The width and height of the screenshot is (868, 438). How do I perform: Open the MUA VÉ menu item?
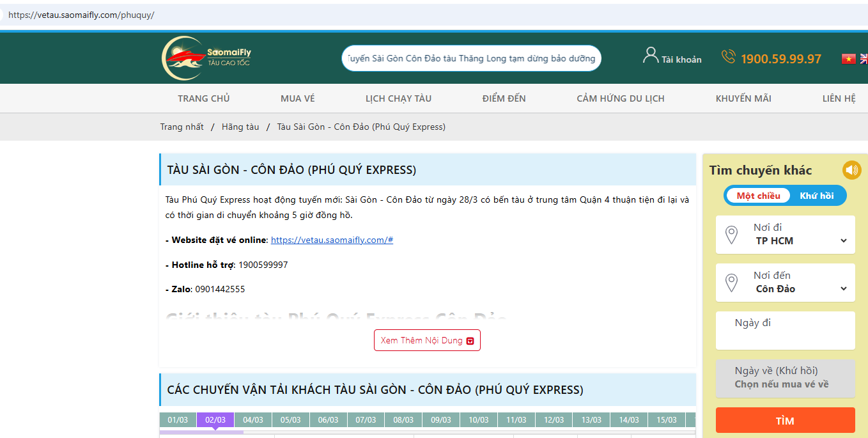[297, 98]
